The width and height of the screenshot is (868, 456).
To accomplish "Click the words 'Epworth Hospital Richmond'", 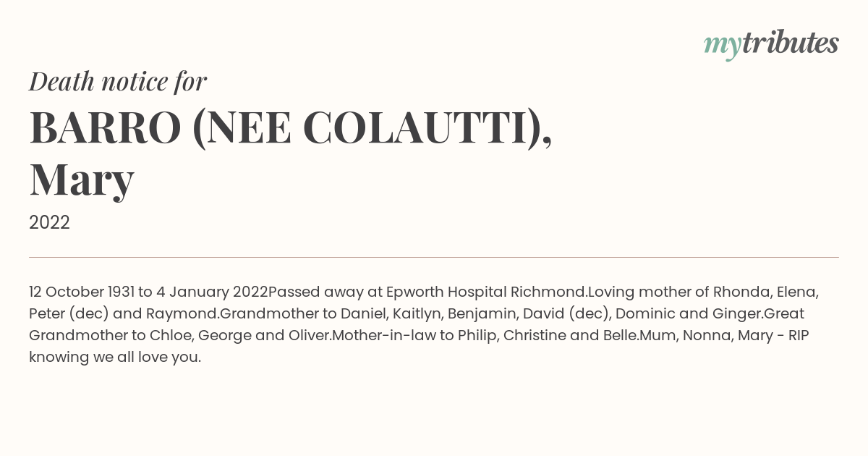I will click(x=486, y=292).
